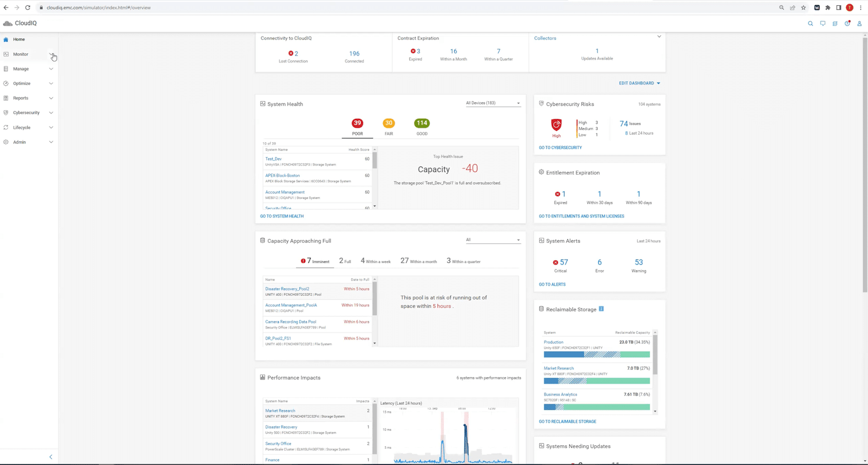Bookmark this page with the star icon
Viewport: 868px width, 465px height.
pyautogui.click(x=803, y=8)
